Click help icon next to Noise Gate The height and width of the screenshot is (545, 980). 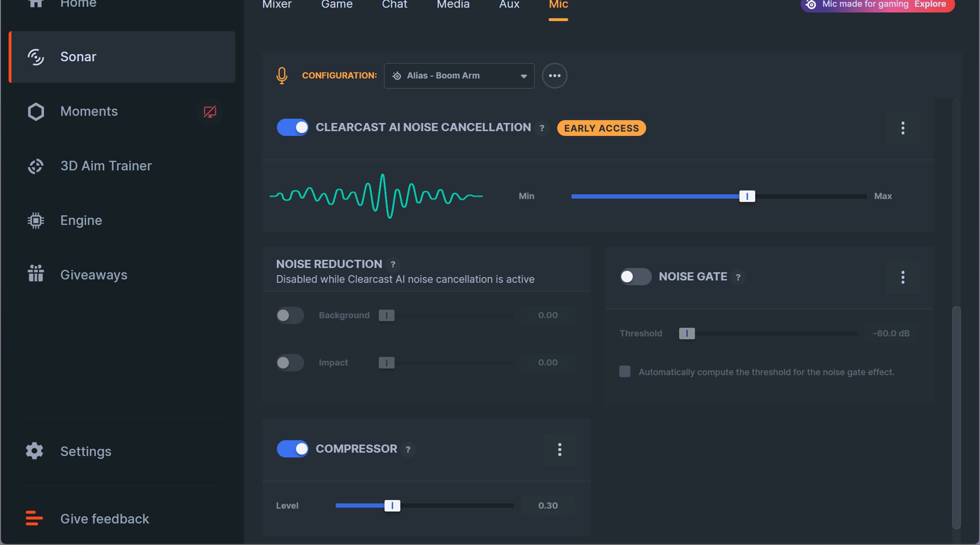[738, 277]
